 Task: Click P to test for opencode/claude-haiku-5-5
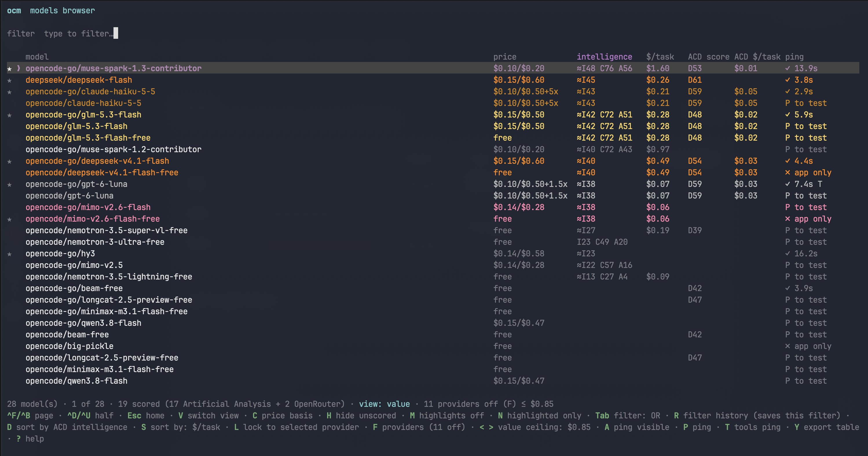click(806, 103)
